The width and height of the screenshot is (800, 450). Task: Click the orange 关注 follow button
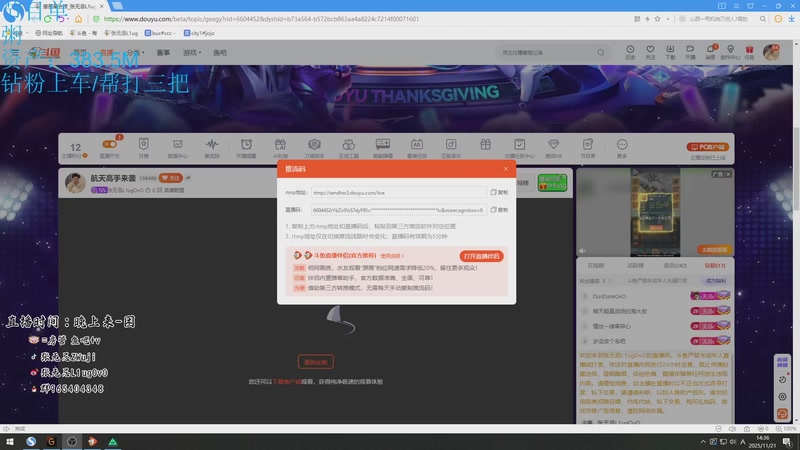click(x=170, y=178)
